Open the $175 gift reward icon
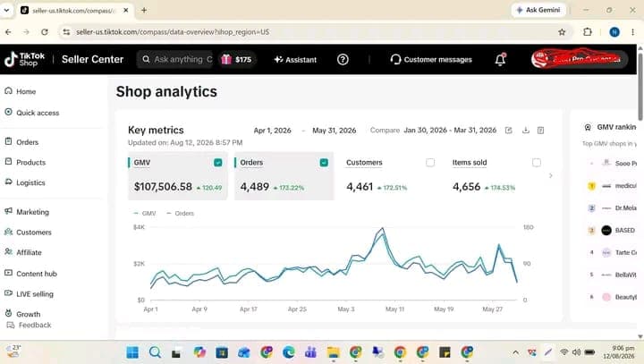Image resolution: width=644 pixels, height=364 pixels. pyautogui.click(x=226, y=60)
